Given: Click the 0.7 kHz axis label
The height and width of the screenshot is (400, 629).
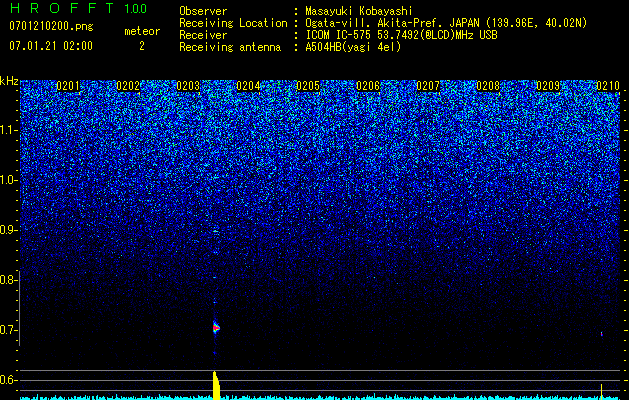Looking at the screenshot, I should coord(8,330).
